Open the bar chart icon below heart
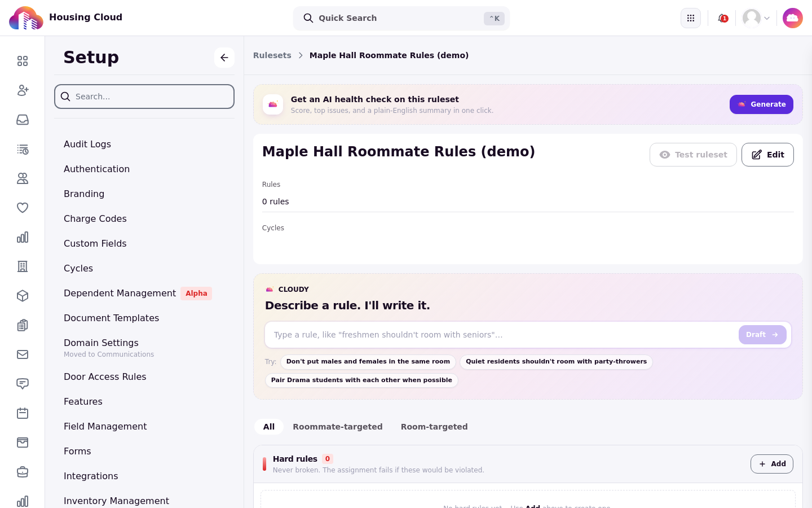Image resolution: width=812 pixels, height=508 pixels. (23, 237)
